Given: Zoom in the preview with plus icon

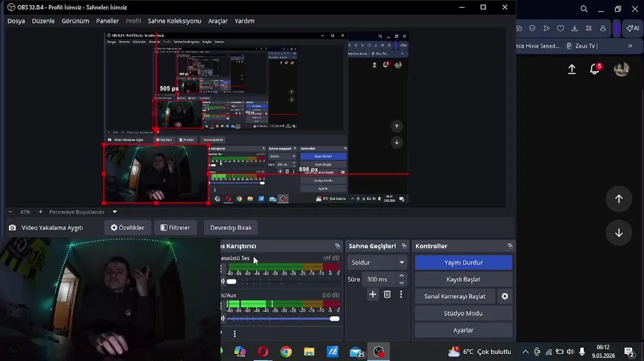Looking at the screenshot, I should click(x=41, y=212).
